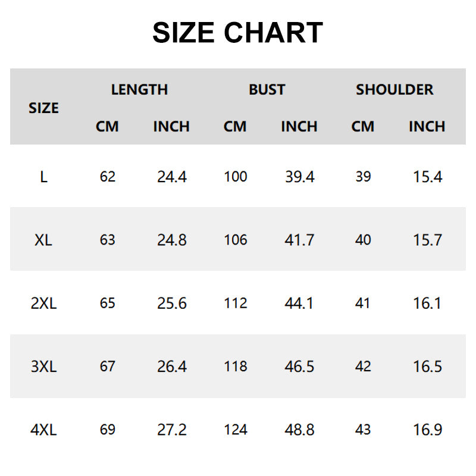Select the BUST column header
The width and height of the screenshot is (476, 476).
coord(267,90)
